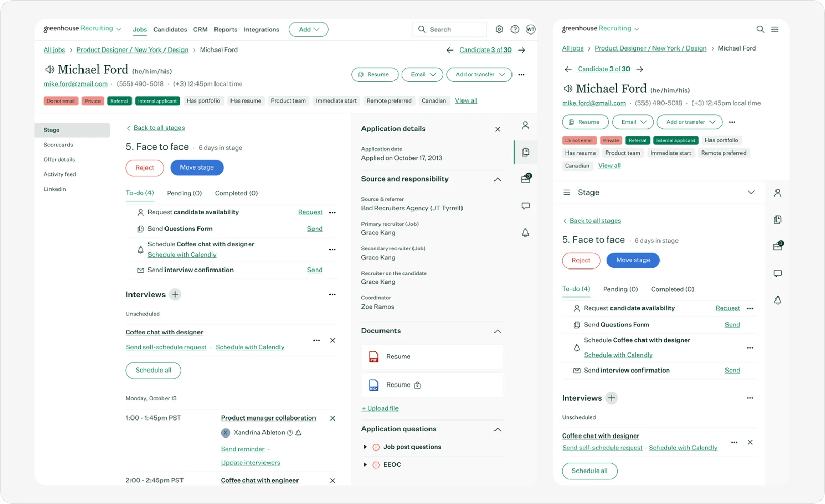The width and height of the screenshot is (825, 504).
Task: Click the Move stage button
Action: tap(196, 167)
